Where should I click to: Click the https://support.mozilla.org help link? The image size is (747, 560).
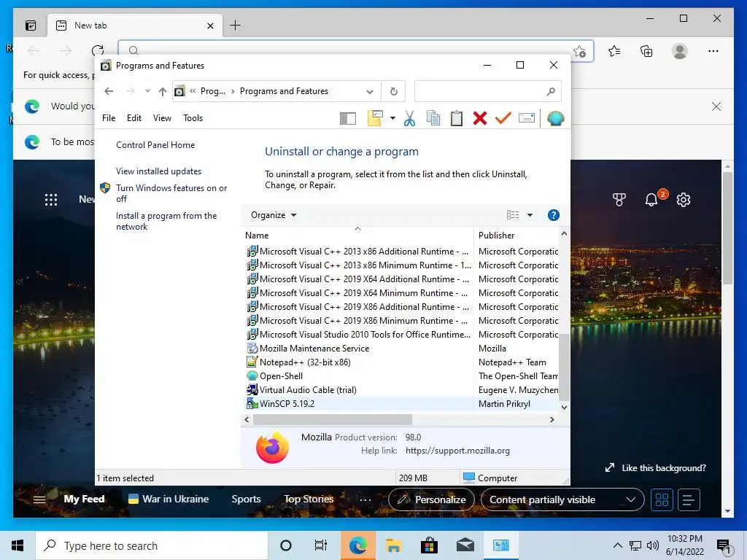[457, 451]
